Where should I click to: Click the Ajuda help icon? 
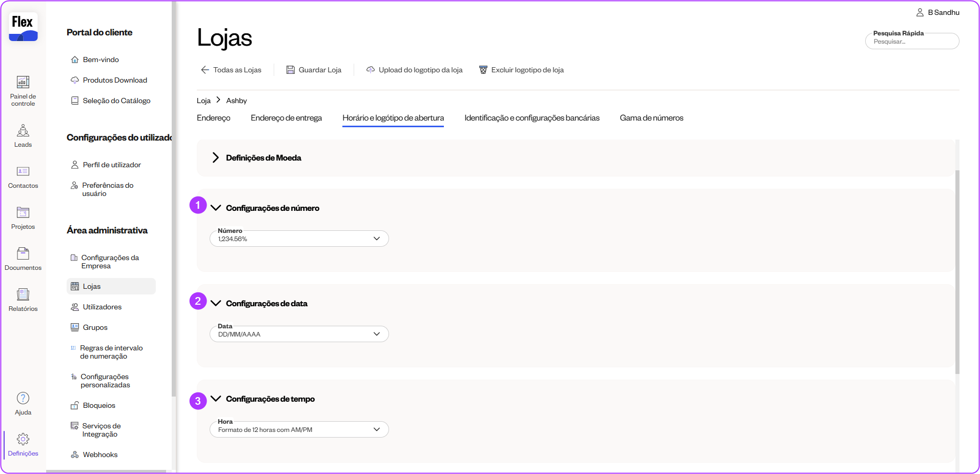[23, 399]
